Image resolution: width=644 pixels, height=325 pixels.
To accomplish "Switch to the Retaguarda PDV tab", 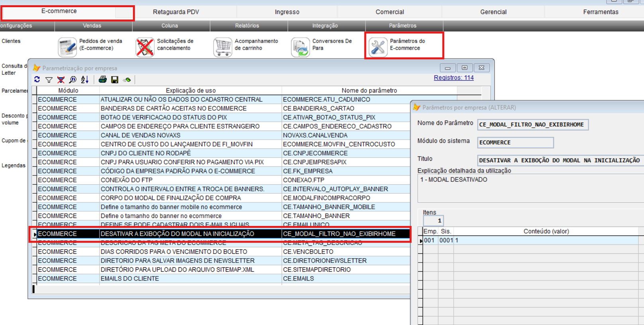I will click(176, 12).
